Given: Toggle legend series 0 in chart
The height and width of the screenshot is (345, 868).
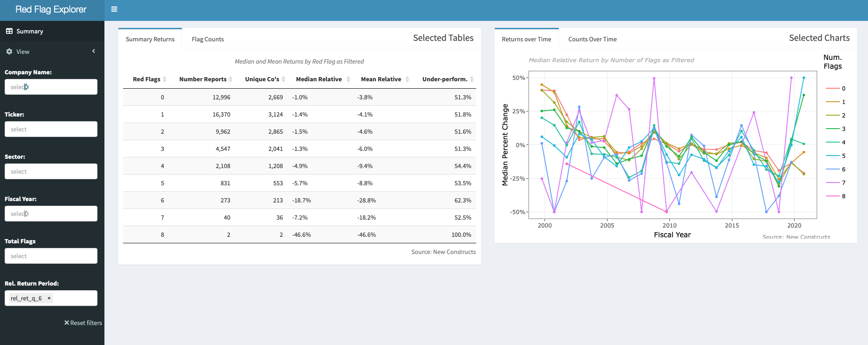Looking at the screenshot, I should coord(836,88).
